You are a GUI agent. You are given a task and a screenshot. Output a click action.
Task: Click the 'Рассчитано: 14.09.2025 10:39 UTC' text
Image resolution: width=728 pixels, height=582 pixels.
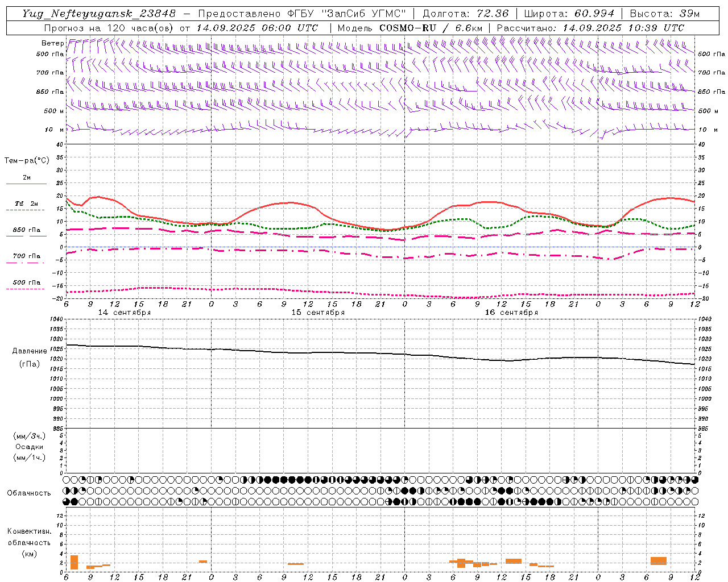pos(590,28)
